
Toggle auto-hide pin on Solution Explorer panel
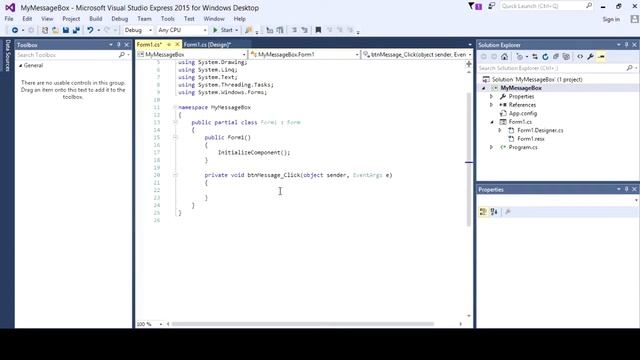click(x=627, y=44)
